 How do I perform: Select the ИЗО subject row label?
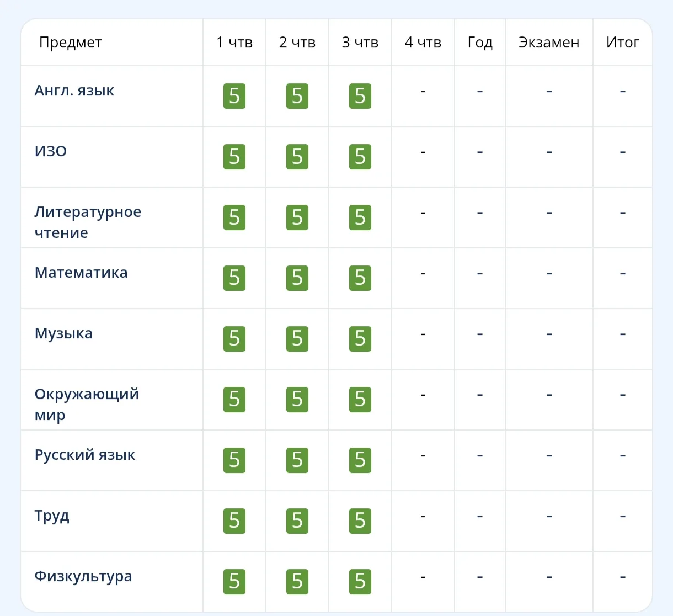51,151
